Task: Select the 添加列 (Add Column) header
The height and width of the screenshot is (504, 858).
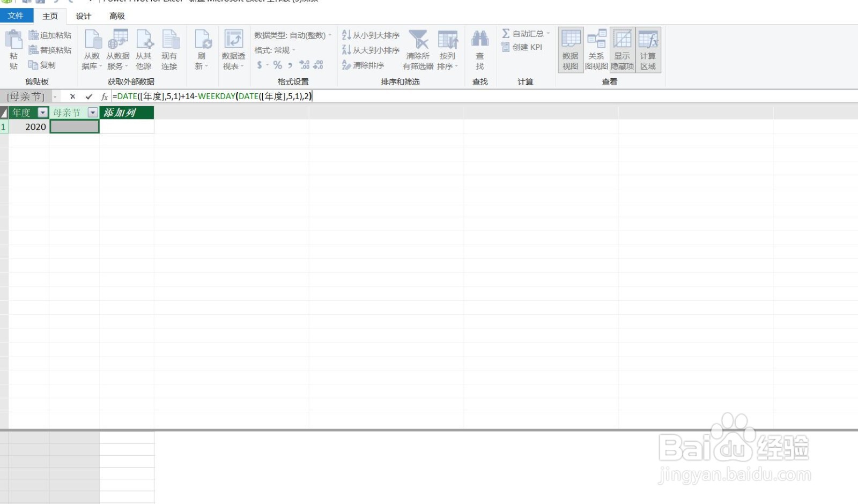Action: 127,113
